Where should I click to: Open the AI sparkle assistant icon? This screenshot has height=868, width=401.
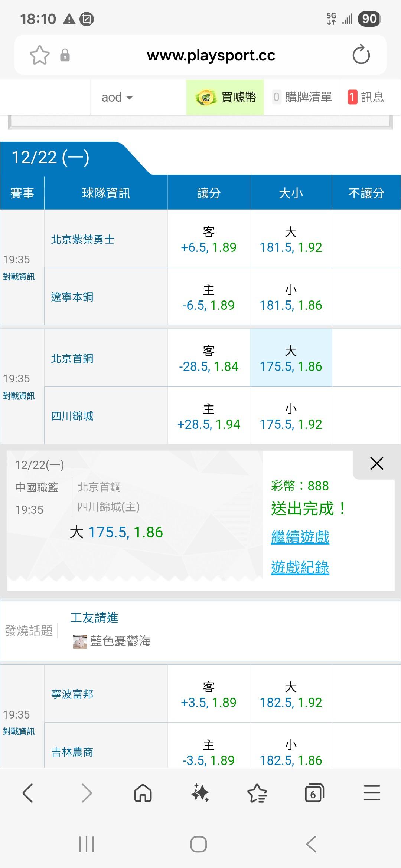click(200, 793)
